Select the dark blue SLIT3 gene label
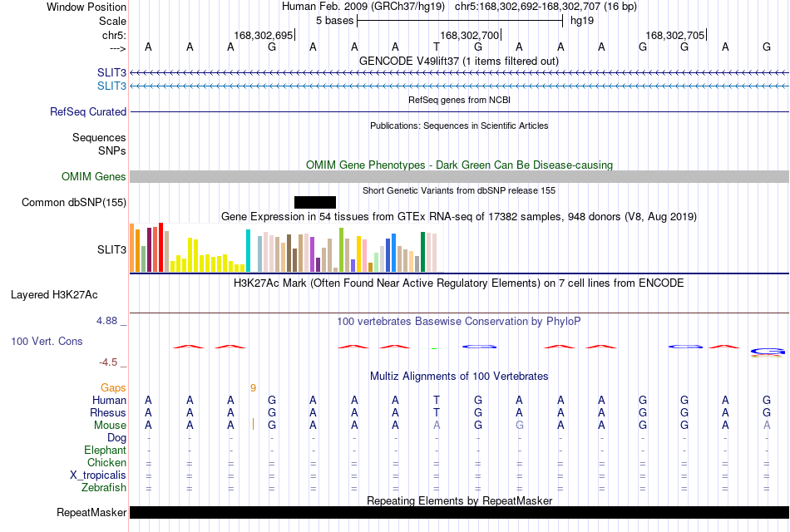 pyautogui.click(x=112, y=72)
